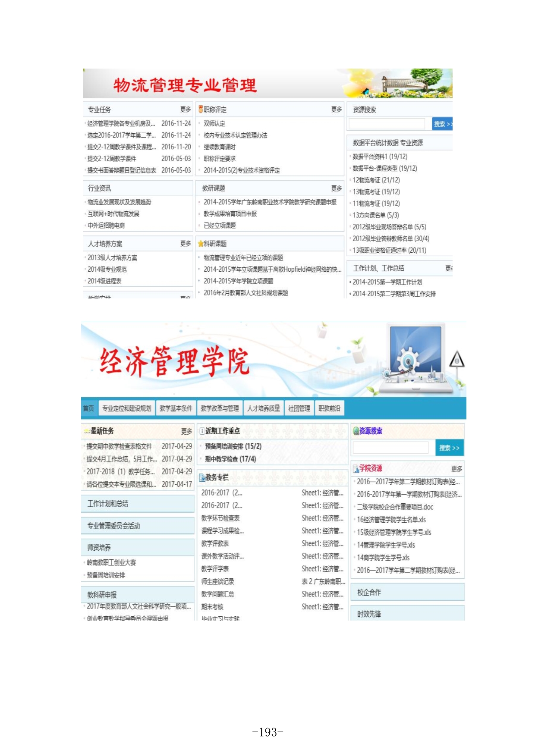Open the 教学基本条件 tab
This screenshot has height=756, width=535.
coord(176,408)
